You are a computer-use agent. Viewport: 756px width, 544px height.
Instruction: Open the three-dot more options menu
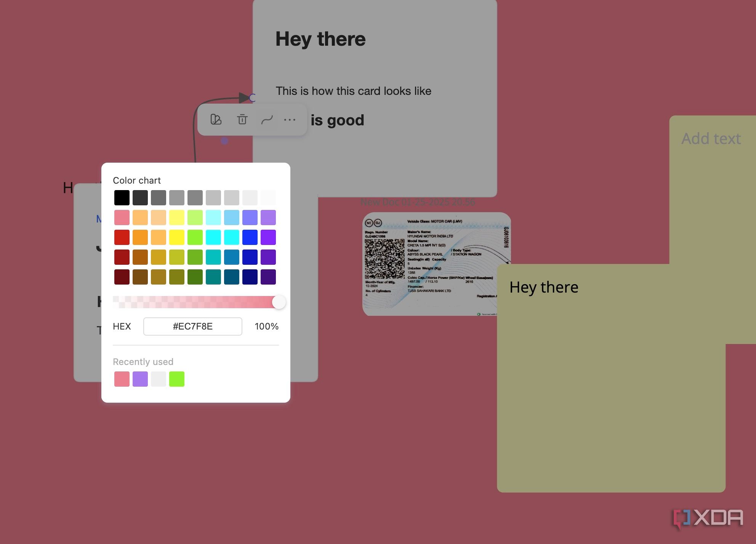(290, 120)
